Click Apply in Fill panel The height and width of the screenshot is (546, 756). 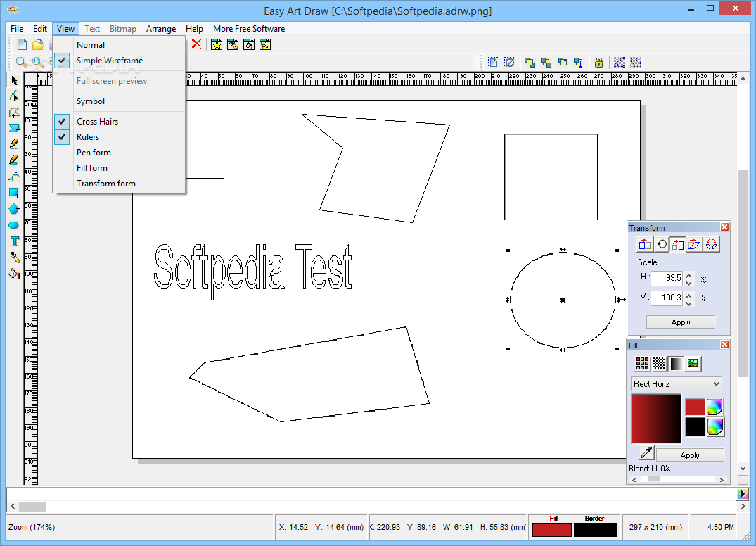690,455
